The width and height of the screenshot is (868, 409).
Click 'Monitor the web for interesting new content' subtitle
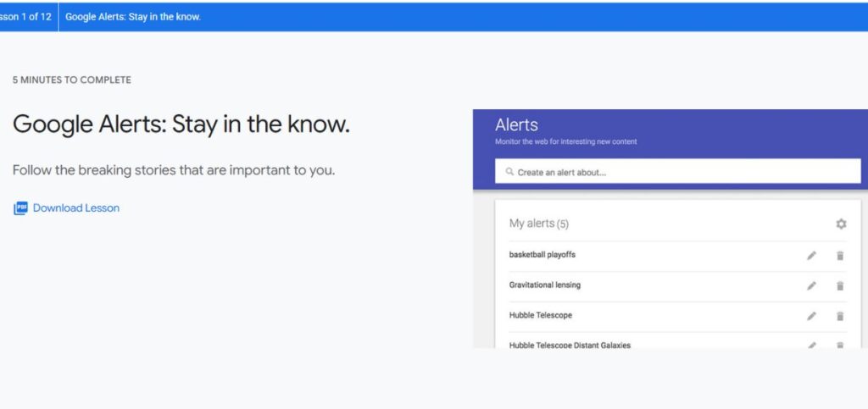coord(565,141)
